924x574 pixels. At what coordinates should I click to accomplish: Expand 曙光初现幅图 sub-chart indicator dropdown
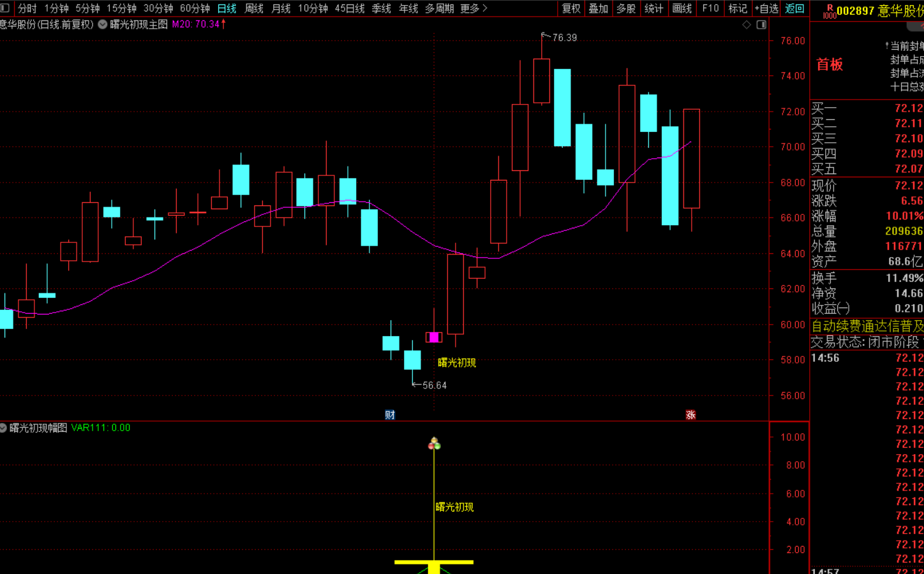(x=3, y=428)
